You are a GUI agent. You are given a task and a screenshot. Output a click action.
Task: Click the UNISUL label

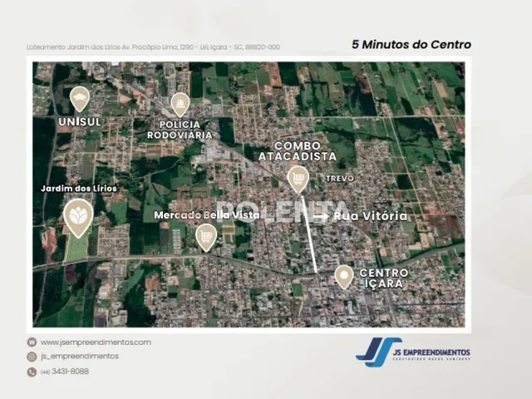pos(80,122)
